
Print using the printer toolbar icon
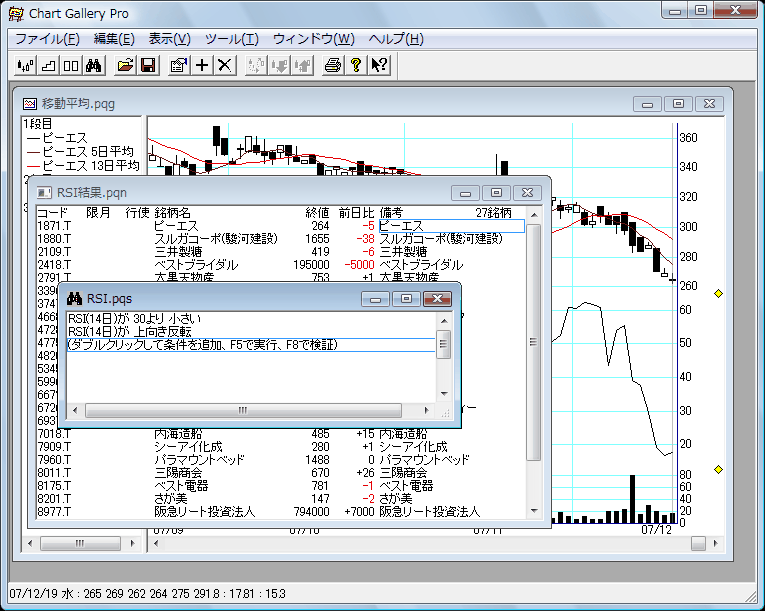point(333,65)
